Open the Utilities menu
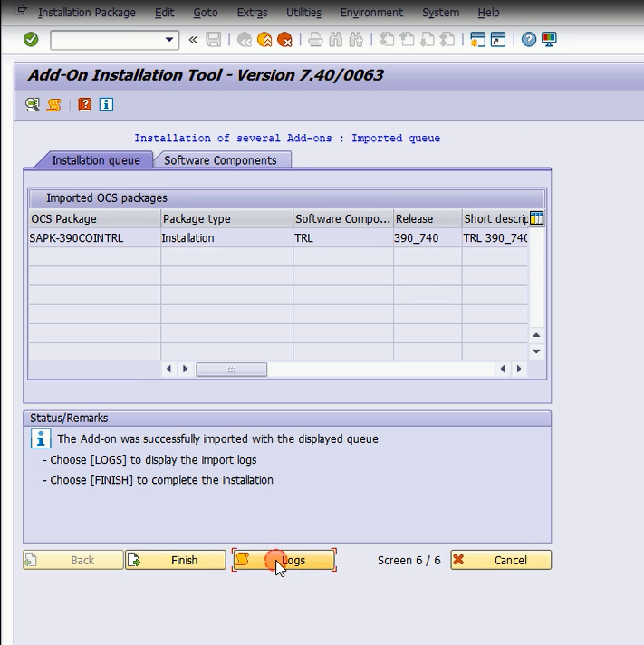This screenshot has width=644, height=645. coord(303,13)
